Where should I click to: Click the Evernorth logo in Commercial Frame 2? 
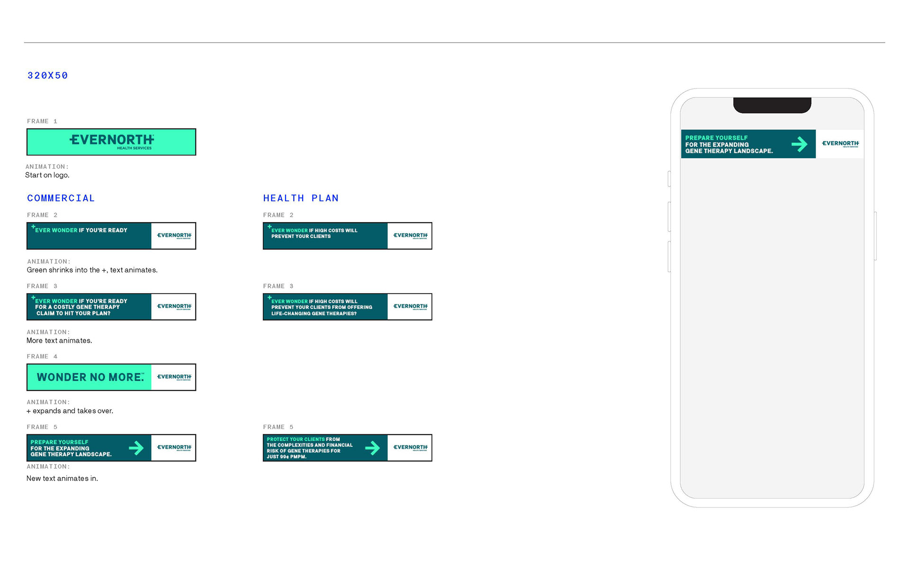point(174,235)
